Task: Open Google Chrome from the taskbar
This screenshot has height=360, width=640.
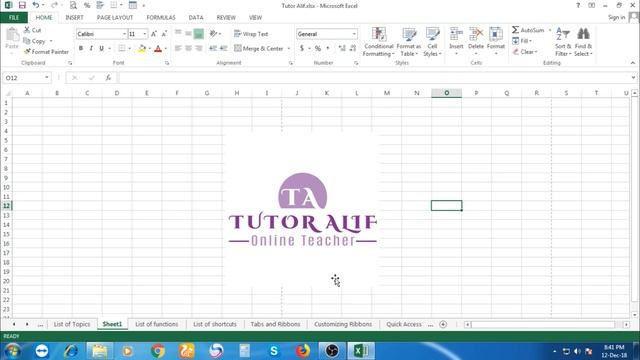Action: (158, 351)
